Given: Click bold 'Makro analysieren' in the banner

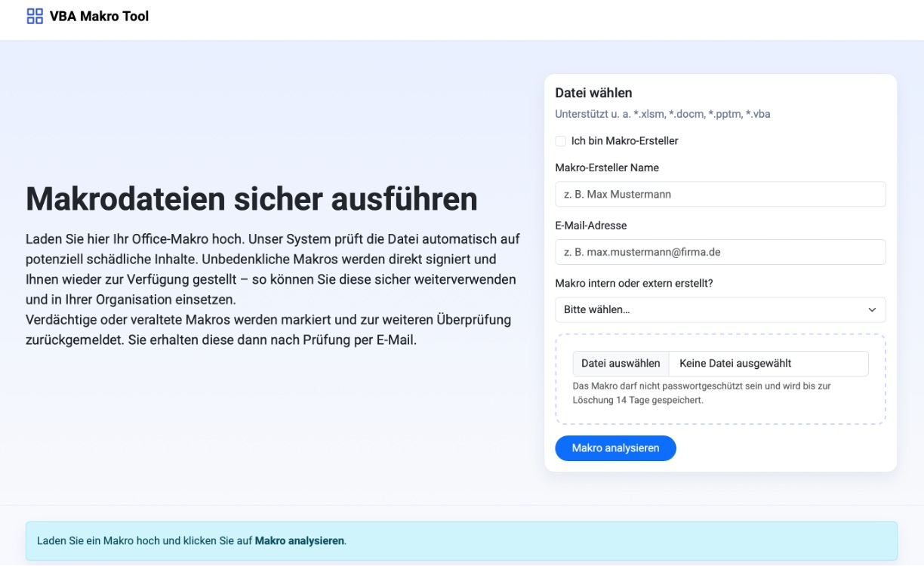Looking at the screenshot, I should [x=299, y=540].
